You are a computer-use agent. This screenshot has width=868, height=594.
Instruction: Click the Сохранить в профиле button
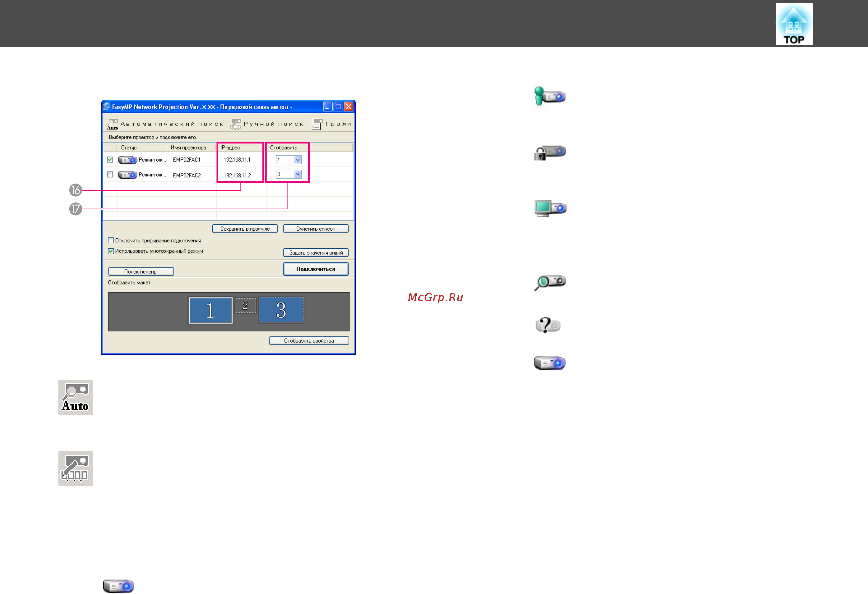pyautogui.click(x=245, y=229)
